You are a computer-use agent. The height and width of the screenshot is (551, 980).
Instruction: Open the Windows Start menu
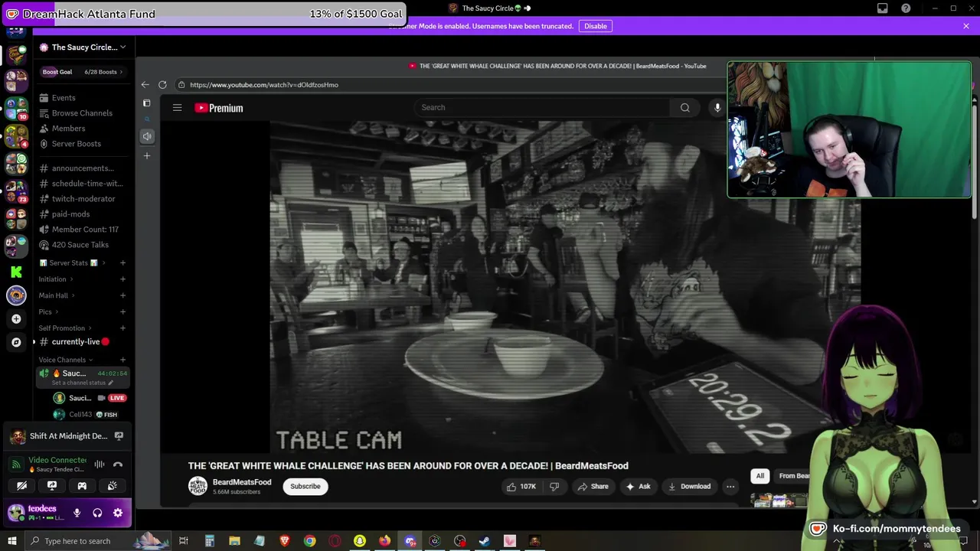(11, 541)
